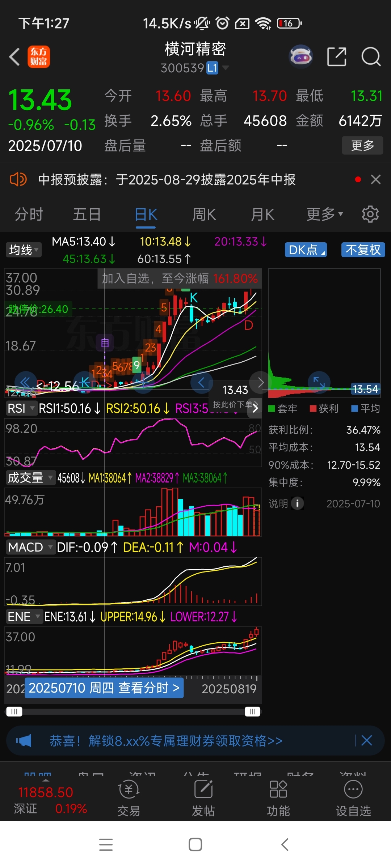
Task: Close the 理财券 promotion banner
Action: click(367, 740)
